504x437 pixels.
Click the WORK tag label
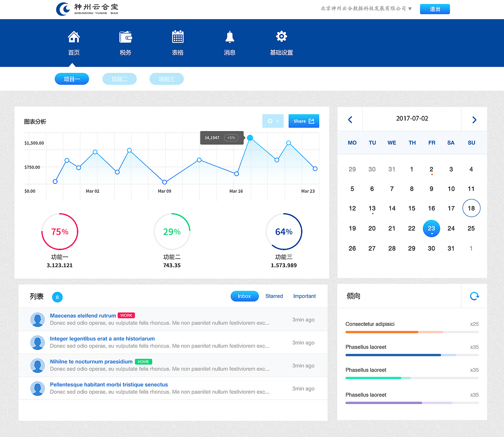click(126, 316)
